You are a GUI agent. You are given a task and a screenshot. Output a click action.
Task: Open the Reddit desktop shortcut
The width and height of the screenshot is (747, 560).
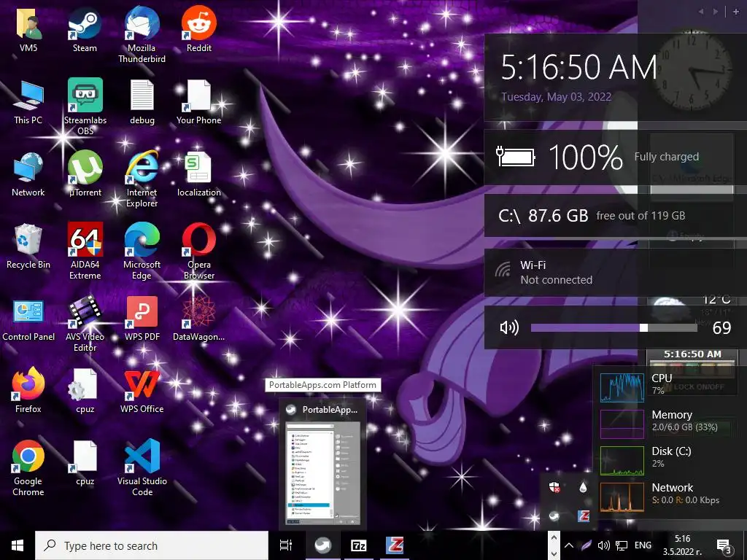(x=198, y=28)
